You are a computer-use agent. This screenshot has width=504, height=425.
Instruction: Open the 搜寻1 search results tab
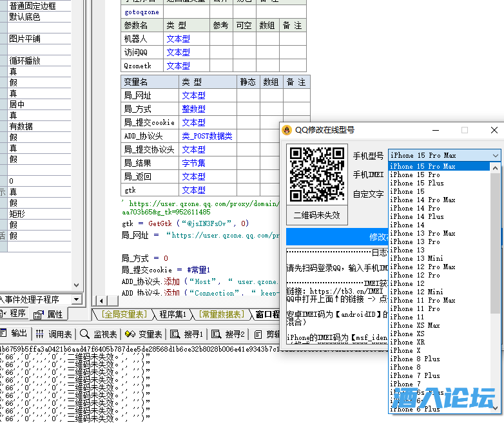click(x=187, y=334)
